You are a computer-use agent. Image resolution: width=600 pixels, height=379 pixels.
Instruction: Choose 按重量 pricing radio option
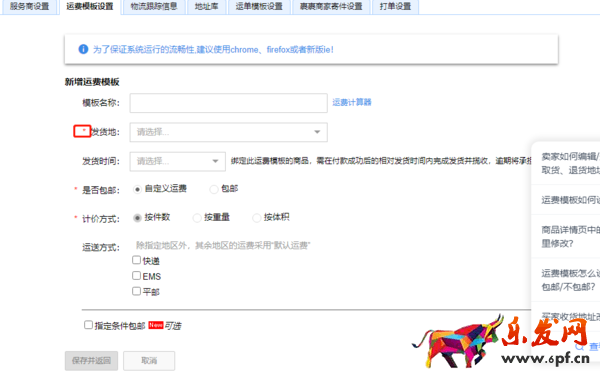click(197, 218)
